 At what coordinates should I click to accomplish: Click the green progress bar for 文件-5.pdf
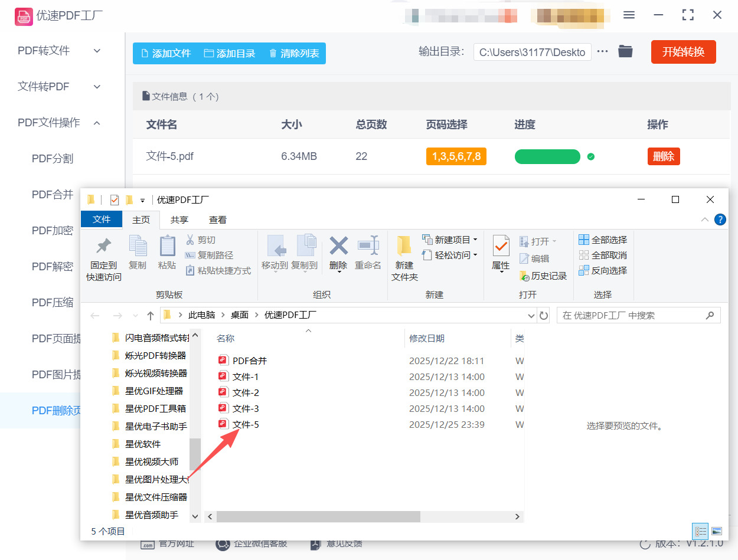(548, 156)
